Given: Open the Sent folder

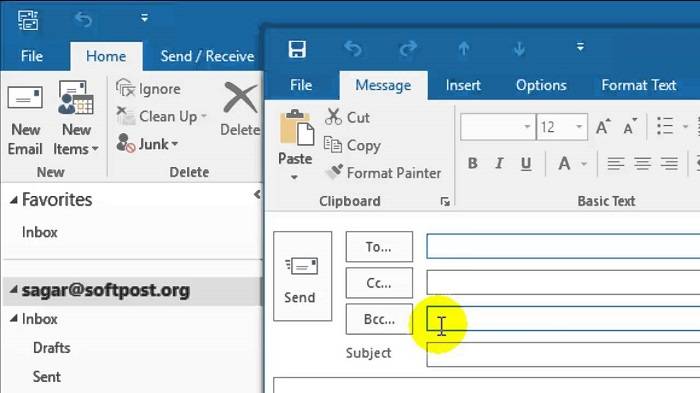Looking at the screenshot, I should [x=46, y=377].
